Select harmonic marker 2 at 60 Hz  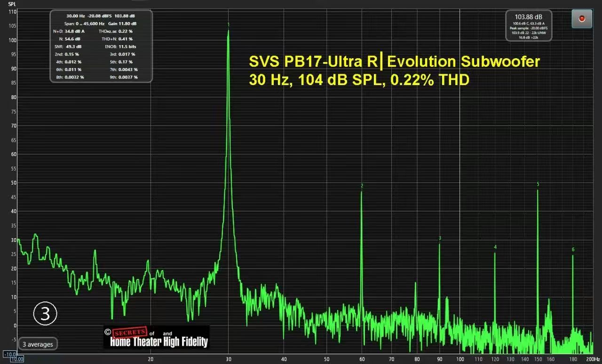coord(362,186)
